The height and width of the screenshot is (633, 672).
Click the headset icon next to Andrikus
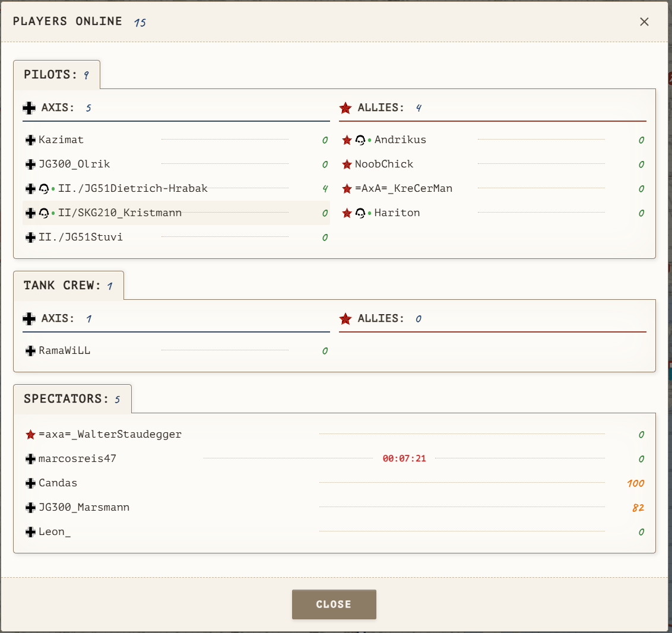[x=360, y=140]
